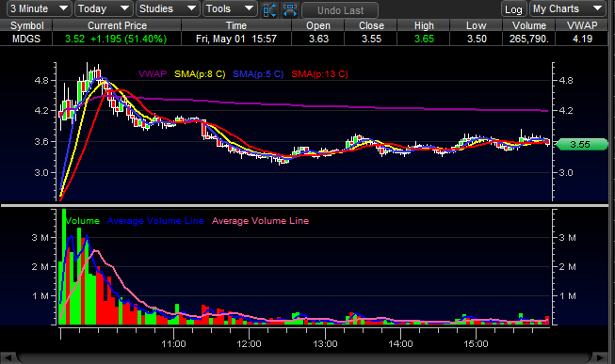Click the 11:00 time axis label
This screenshot has width=615, height=364.
click(173, 344)
